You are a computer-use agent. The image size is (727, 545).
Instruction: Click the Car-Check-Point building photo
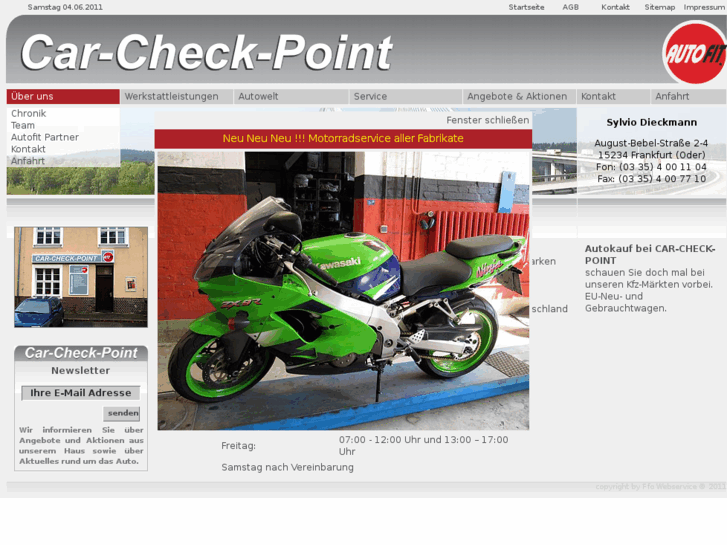pos(81,277)
